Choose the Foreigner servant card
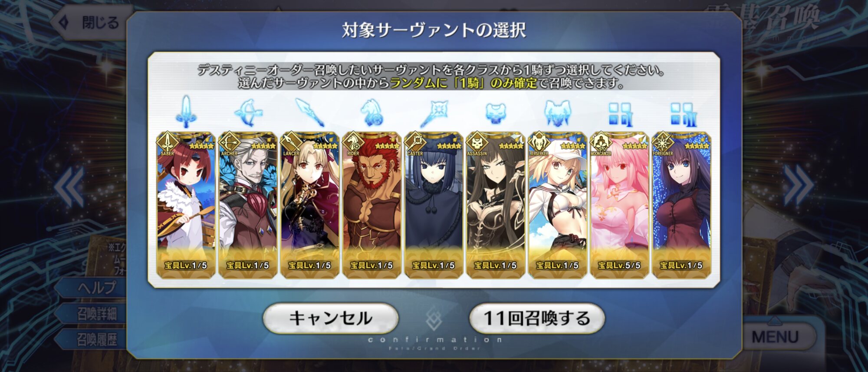Image resolution: width=868 pixels, height=372 pixels. tap(682, 205)
